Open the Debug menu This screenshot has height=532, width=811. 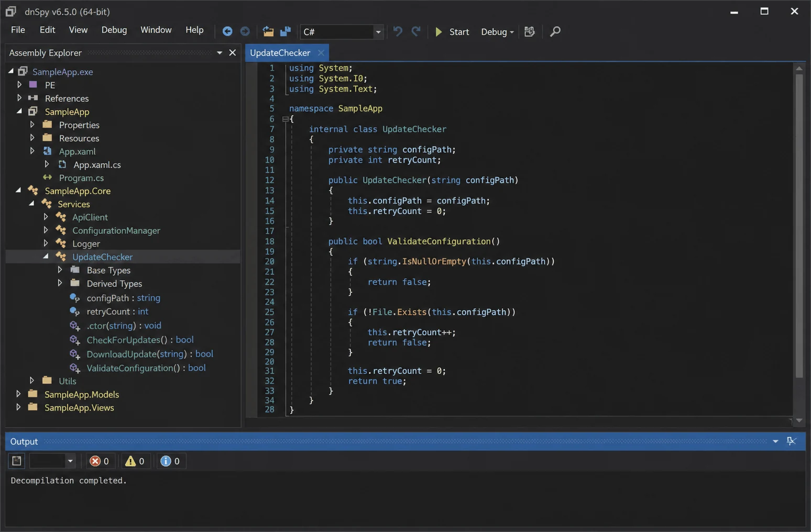114,30
